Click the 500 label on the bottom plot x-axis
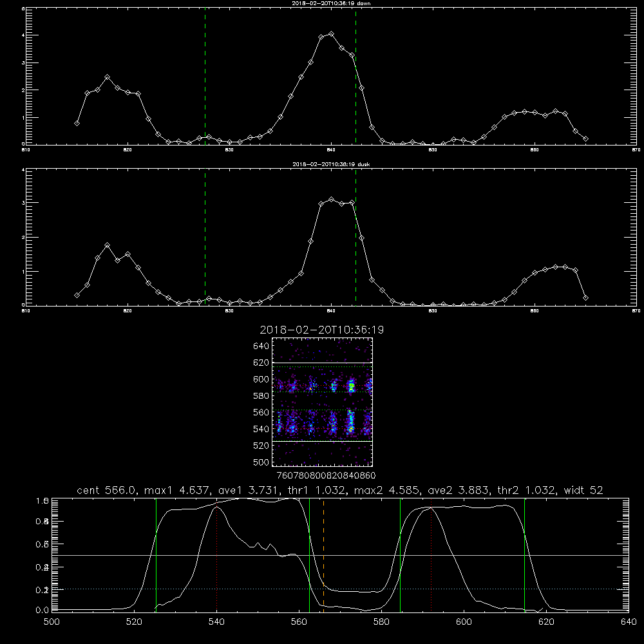Image resolution: width=644 pixels, height=644 pixels. tap(52, 622)
